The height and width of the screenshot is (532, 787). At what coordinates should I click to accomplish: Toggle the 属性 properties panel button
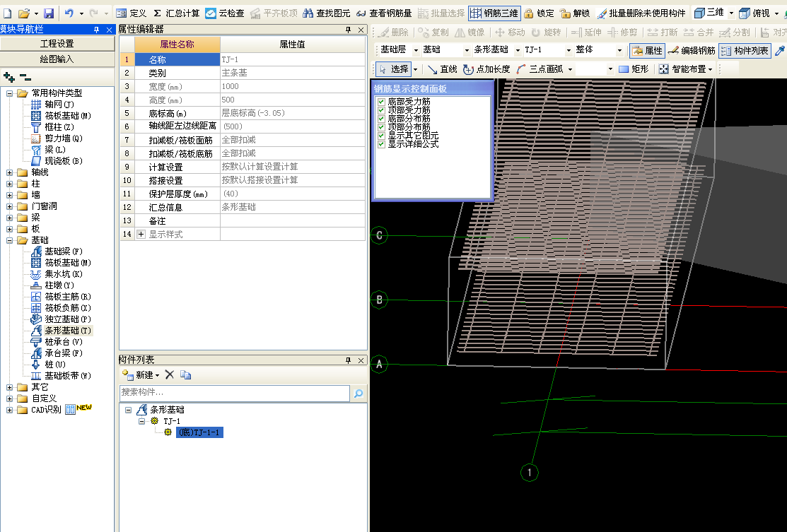pyautogui.click(x=647, y=51)
